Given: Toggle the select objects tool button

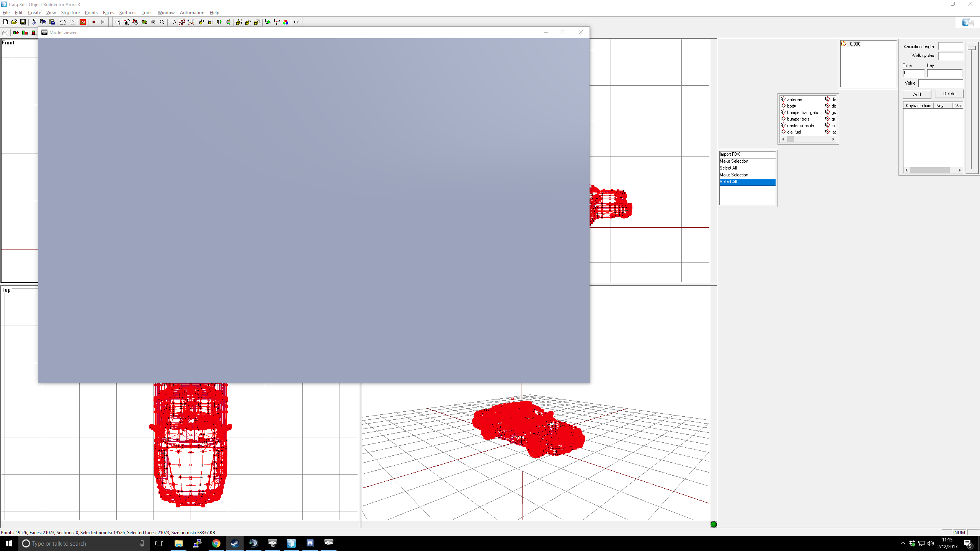Looking at the screenshot, I should (118, 22).
